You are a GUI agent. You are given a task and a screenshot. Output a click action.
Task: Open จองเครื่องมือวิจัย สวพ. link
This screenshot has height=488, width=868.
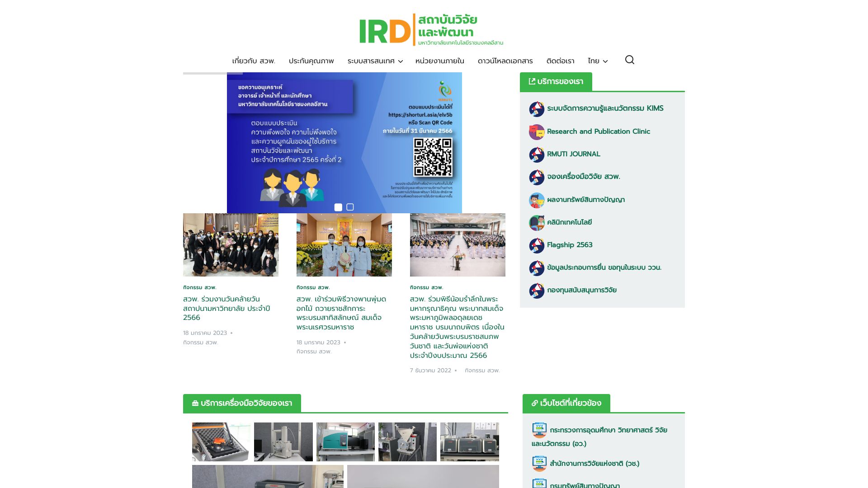(x=584, y=177)
